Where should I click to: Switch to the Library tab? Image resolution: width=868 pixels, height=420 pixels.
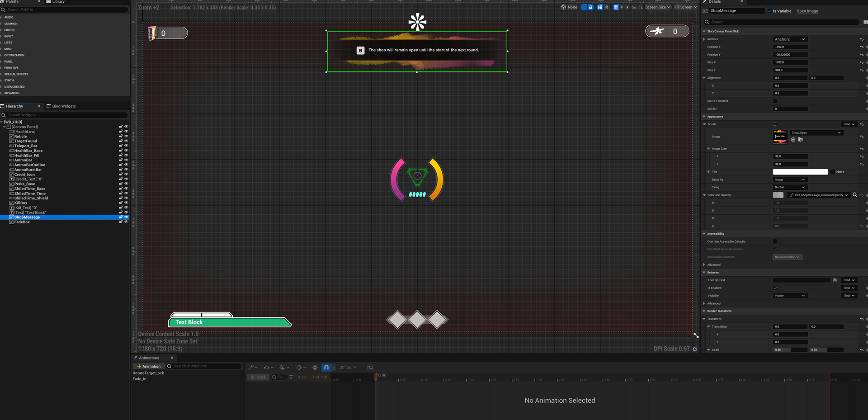pyautogui.click(x=56, y=2)
